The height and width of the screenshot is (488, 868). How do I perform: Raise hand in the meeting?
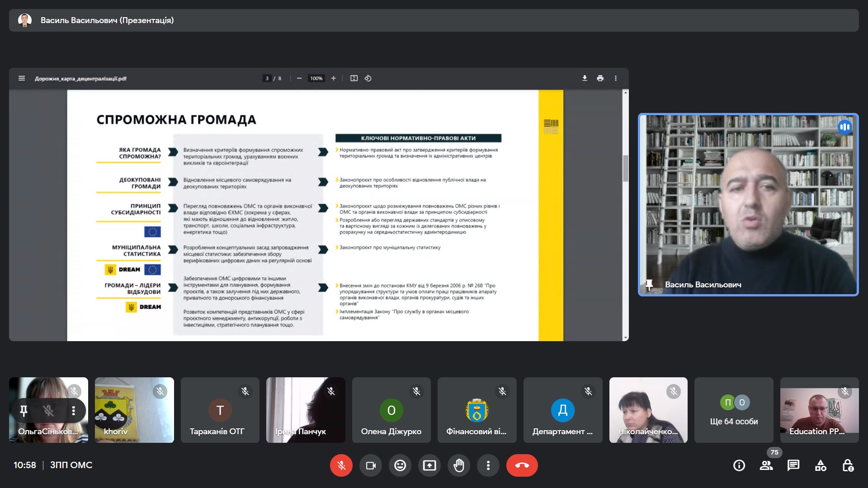coord(458,465)
